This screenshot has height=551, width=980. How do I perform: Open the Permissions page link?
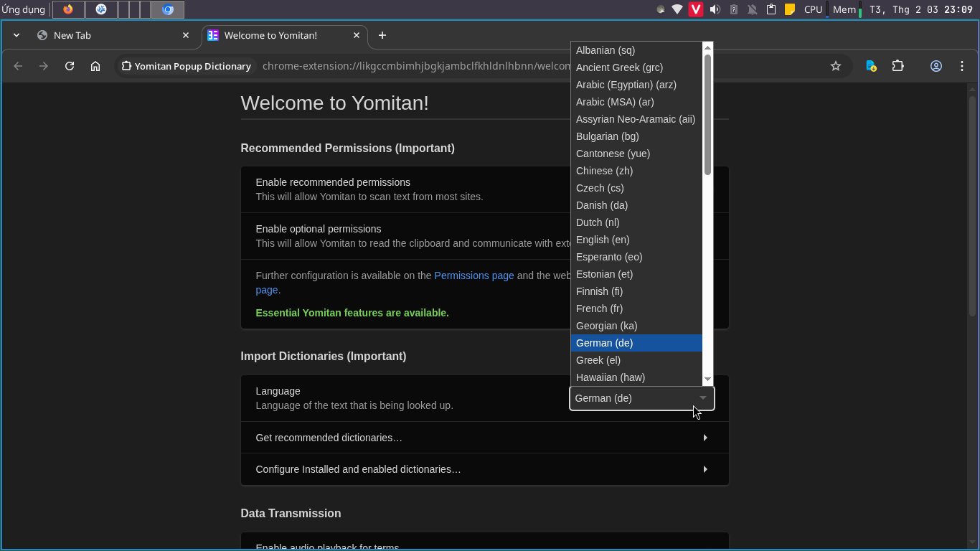coord(473,275)
